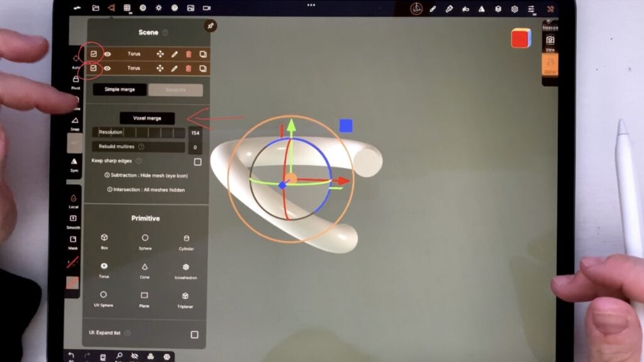Click the view orientation cube

pos(521,38)
